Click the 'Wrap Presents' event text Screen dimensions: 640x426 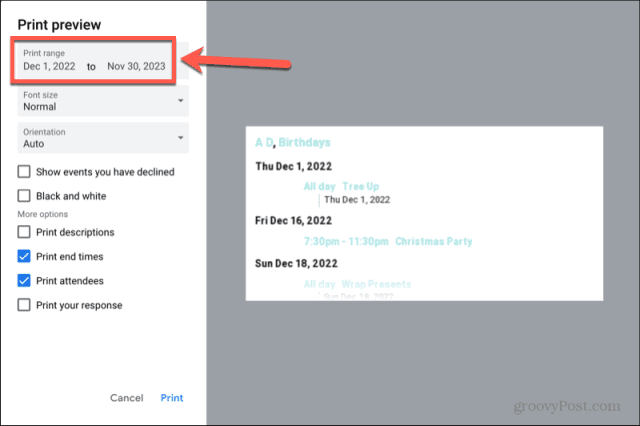point(376,284)
